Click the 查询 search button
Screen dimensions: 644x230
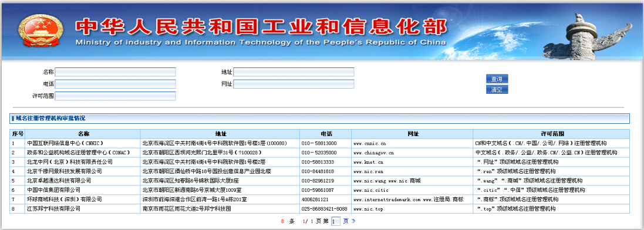pos(497,79)
